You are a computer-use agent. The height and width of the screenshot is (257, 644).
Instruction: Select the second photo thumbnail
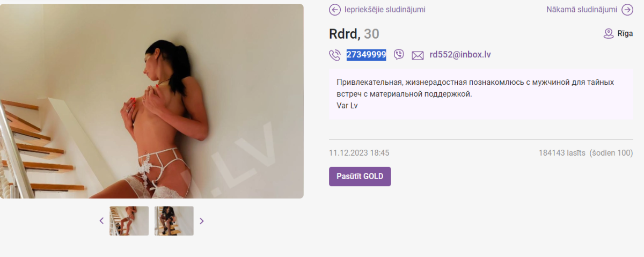point(174,221)
